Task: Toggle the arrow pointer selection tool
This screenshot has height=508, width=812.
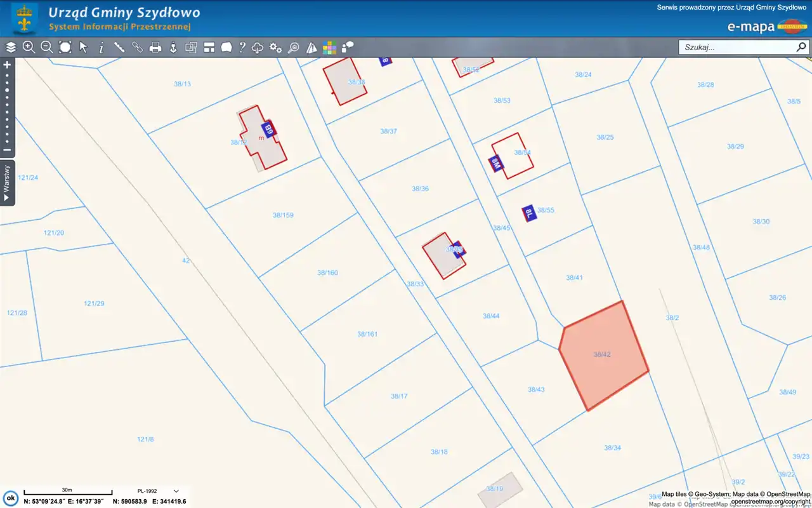Action: coord(83,47)
